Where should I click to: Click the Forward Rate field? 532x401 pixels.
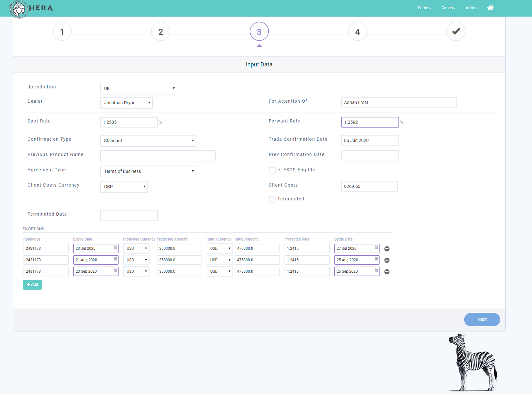370,122
